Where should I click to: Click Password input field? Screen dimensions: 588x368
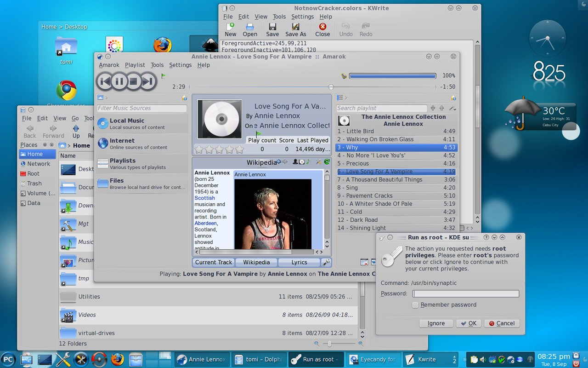click(466, 293)
